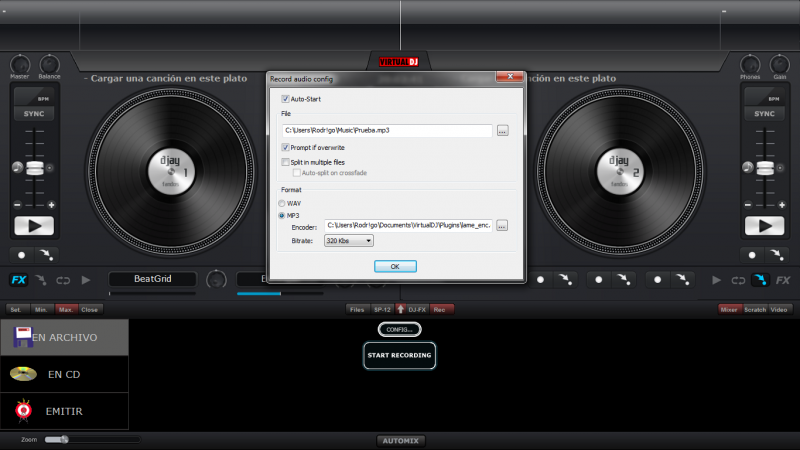
Task: Browse for the output file path
Action: tap(503, 131)
